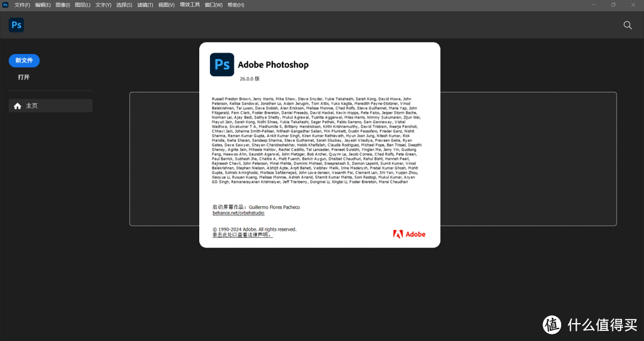Click the home icon beside 主页
Screen dimensions: 644x341
17,106
